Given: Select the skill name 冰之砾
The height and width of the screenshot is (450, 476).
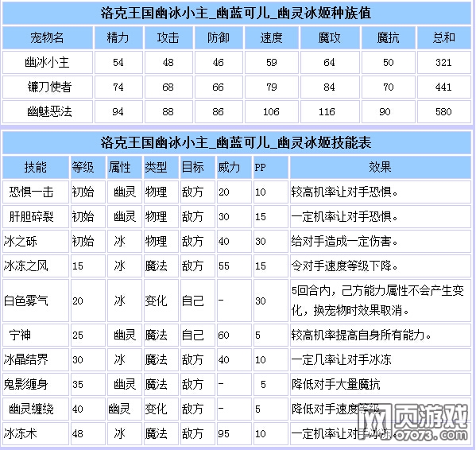Looking at the screenshot, I should 21,242.
